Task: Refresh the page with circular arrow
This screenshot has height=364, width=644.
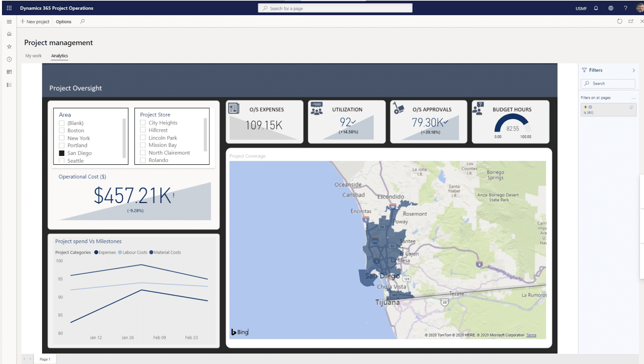Action: [619, 21]
